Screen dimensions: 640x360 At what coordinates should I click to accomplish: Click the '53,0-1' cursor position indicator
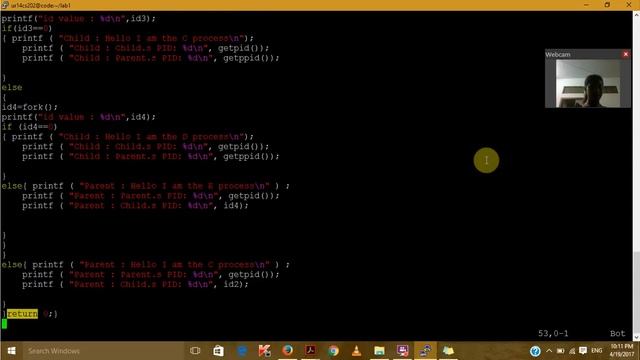553,333
